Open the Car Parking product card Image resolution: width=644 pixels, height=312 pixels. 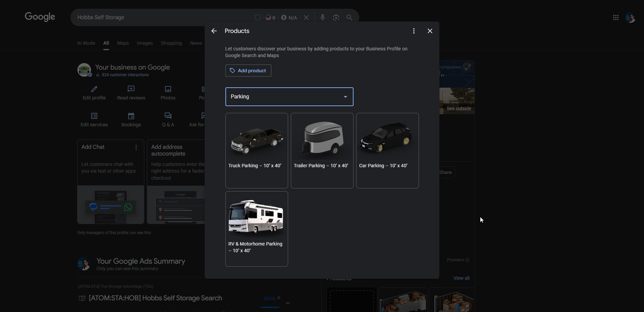point(387,150)
